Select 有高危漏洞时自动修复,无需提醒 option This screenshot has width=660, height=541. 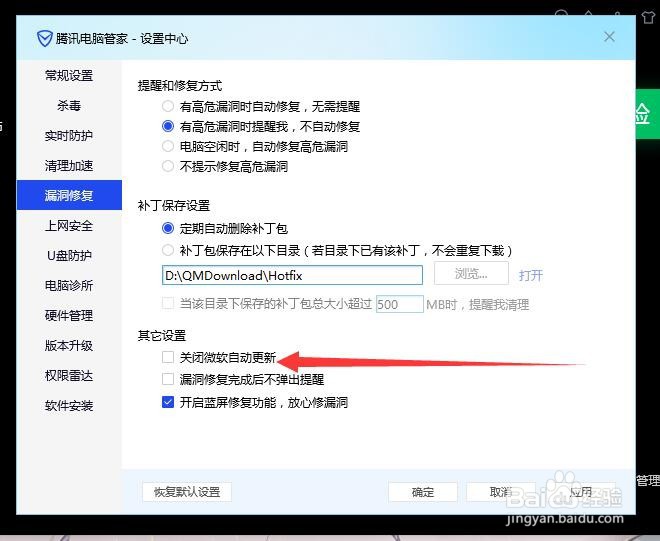(x=168, y=106)
